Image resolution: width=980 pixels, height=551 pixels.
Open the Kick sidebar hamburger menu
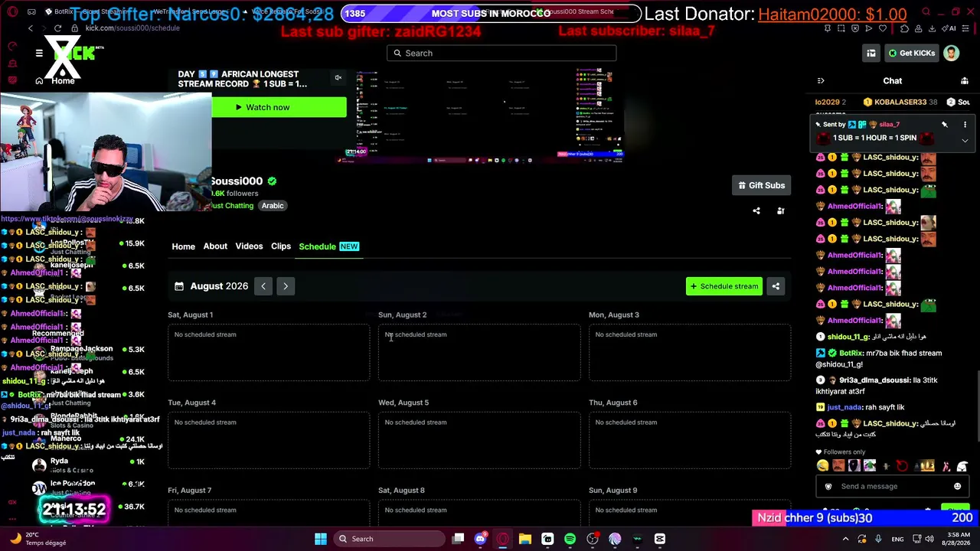coord(39,53)
